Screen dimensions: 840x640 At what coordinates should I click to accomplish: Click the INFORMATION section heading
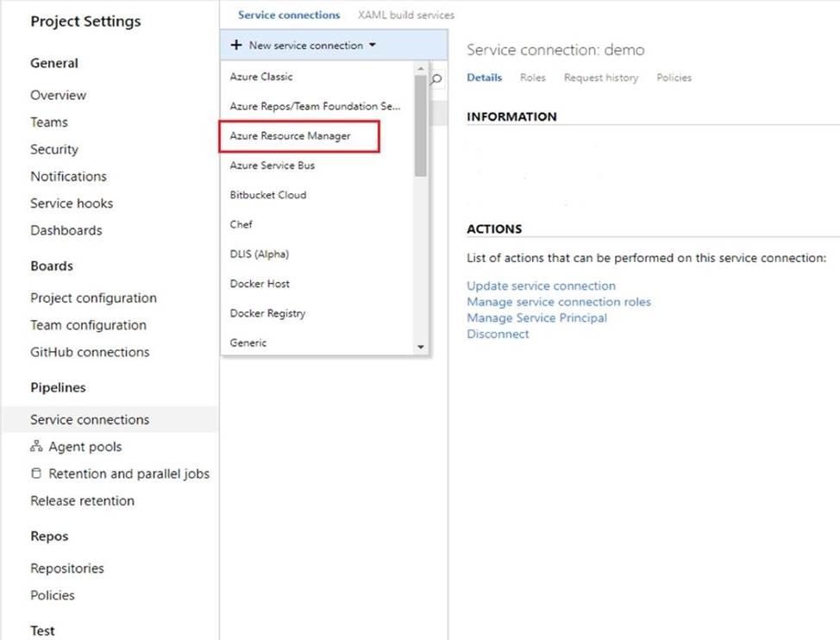tap(511, 116)
